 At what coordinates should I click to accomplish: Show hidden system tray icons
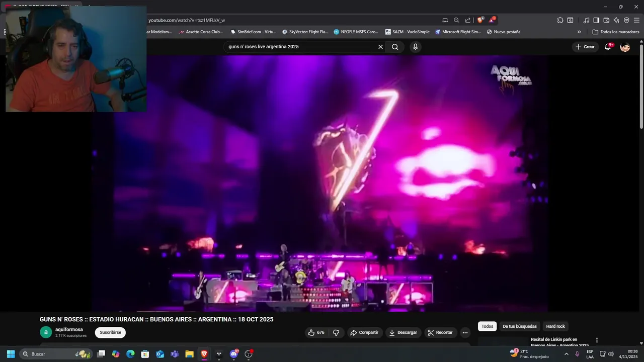point(566,354)
